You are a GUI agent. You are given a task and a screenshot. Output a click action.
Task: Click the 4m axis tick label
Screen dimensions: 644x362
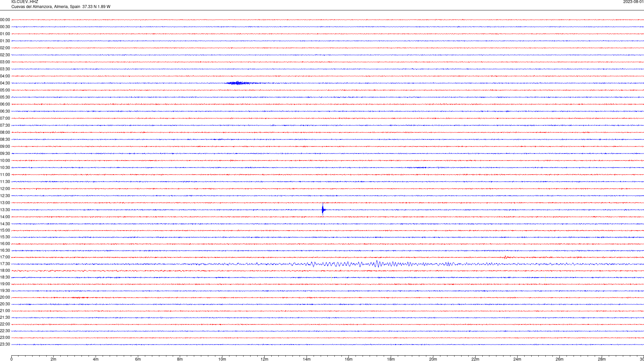click(96, 359)
